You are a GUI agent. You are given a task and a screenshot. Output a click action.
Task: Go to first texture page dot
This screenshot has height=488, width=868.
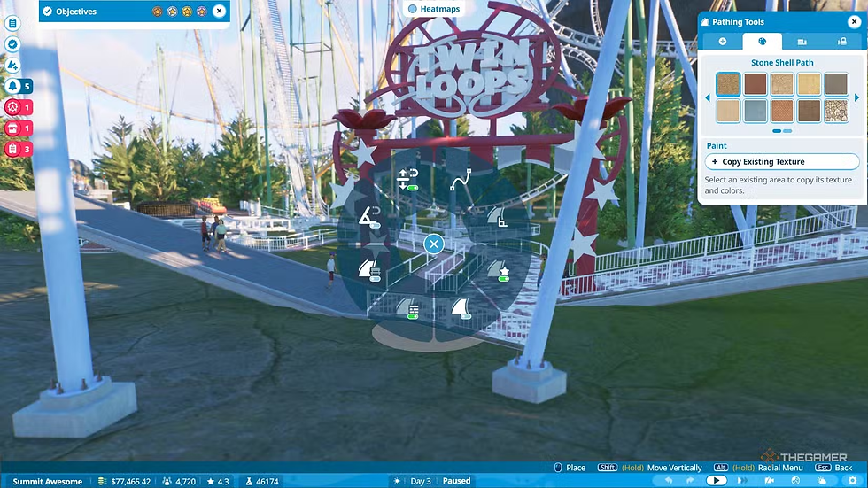[777, 131]
